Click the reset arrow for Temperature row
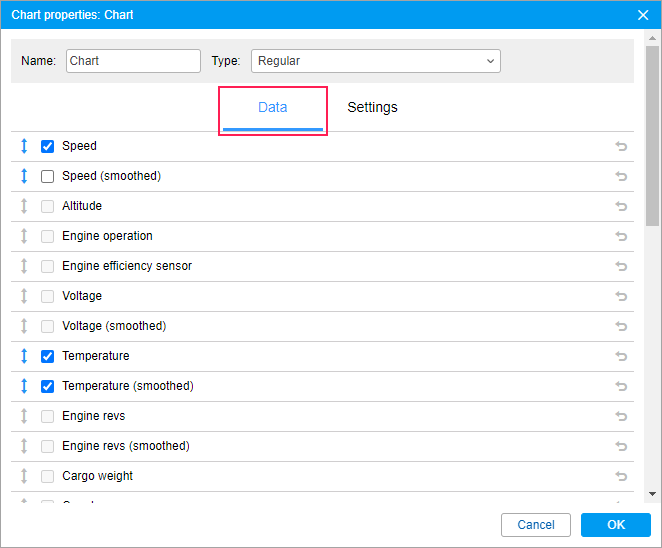This screenshot has width=662, height=548. tap(621, 356)
